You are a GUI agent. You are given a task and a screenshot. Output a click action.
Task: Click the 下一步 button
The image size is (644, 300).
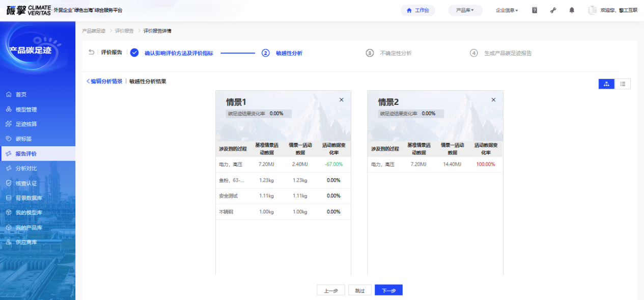click(x=388, y=290)
